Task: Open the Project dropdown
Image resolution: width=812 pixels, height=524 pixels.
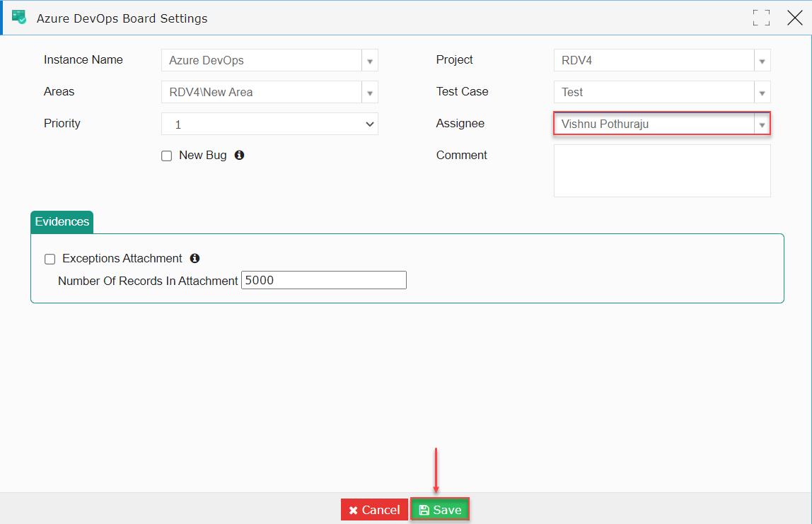Action: [x=762, y=60]
